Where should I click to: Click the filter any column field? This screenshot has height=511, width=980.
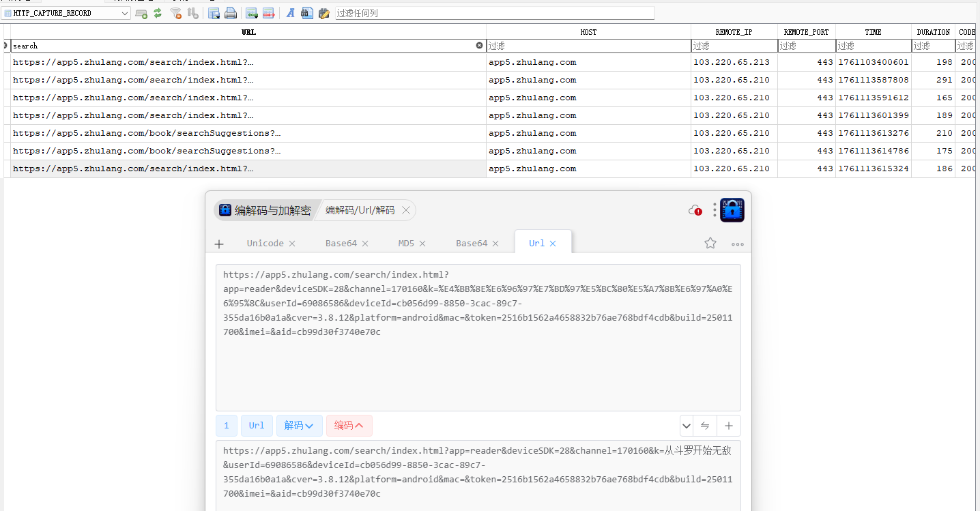pyautogui.click(x=495, y=13)
